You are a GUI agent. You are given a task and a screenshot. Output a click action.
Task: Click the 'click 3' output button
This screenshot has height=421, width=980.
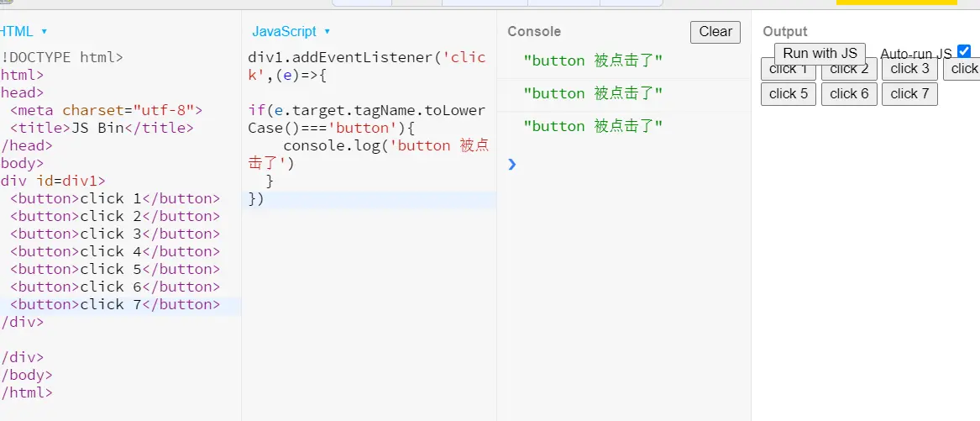point(909,69)
